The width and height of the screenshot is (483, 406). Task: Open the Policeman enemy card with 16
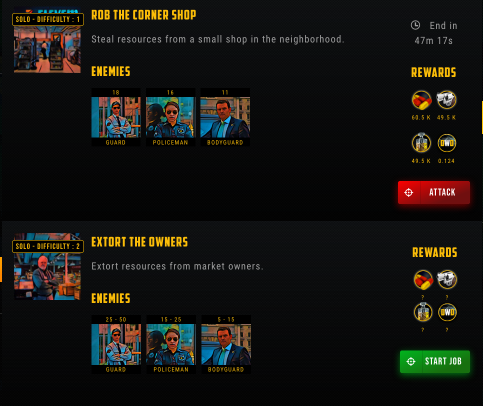point(171,117)
